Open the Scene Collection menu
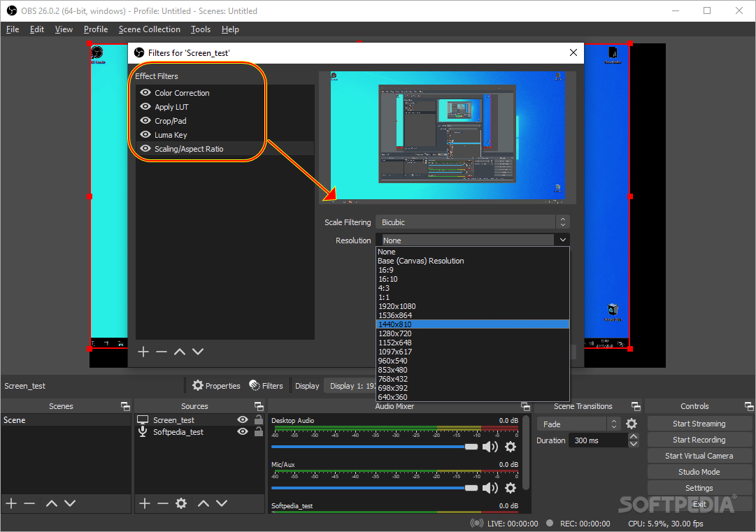The height and width of the screenshot is (532, 756). [150, 29]
